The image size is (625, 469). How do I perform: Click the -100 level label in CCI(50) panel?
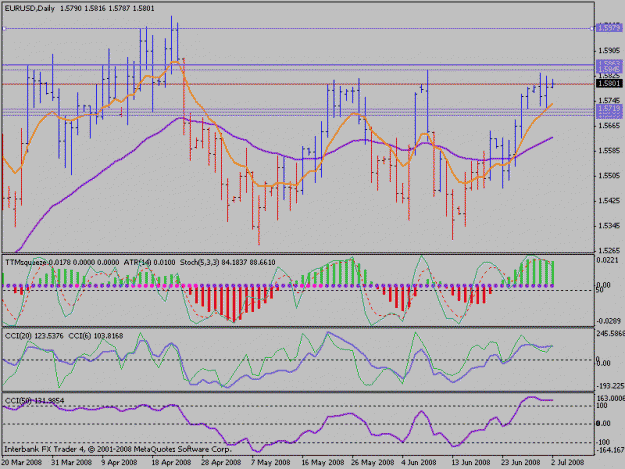602,442
